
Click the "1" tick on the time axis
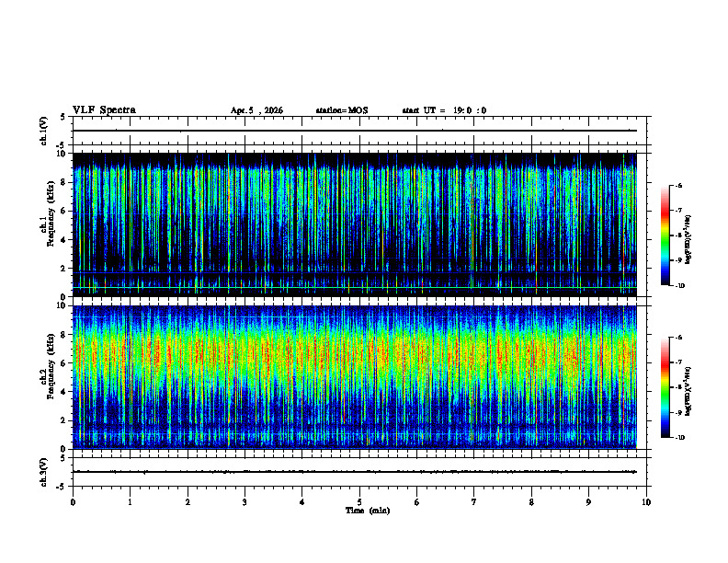[130, 502]
